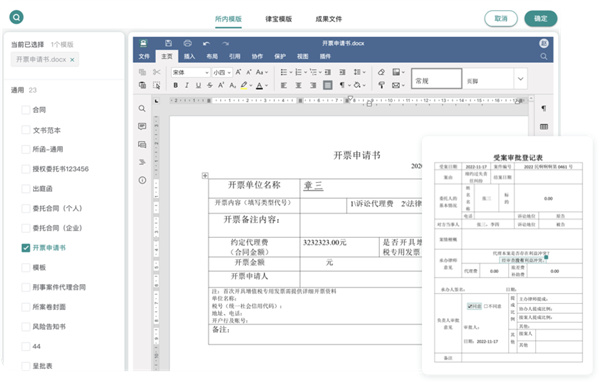Align the paragraph to the left

point(284,85)
